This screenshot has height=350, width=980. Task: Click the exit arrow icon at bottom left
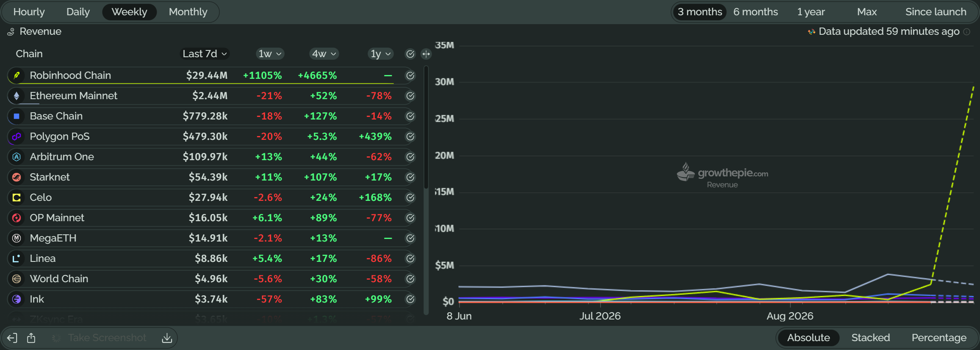tap(12, 338)
